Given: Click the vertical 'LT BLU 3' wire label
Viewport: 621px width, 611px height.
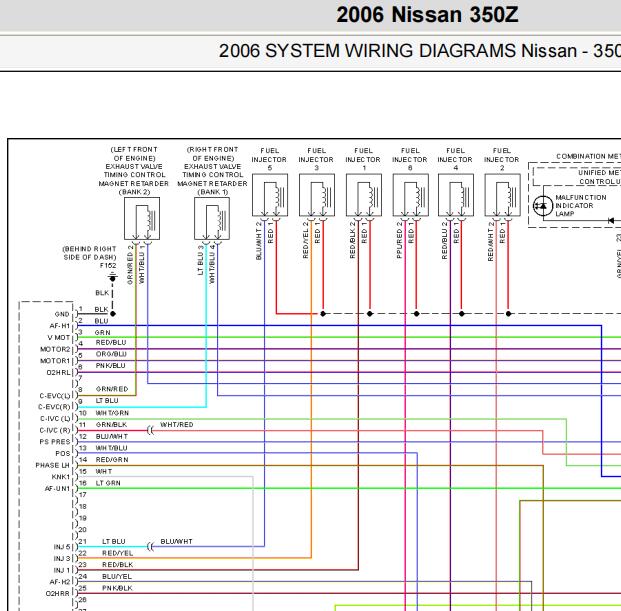Looking at the screenshot, I should (200, 260).
